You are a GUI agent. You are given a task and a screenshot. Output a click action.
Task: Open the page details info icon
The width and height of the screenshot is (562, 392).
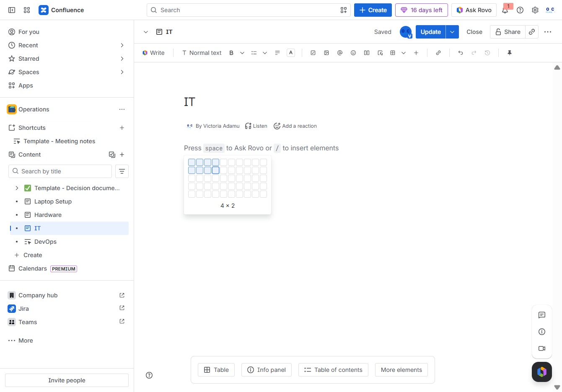[x=542, y=332]
